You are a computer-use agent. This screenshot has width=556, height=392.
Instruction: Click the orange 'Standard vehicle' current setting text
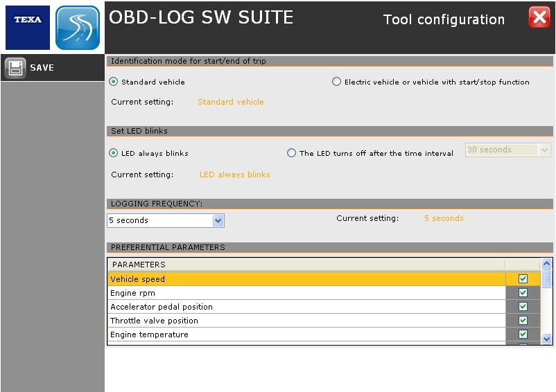tap(230, 102)
